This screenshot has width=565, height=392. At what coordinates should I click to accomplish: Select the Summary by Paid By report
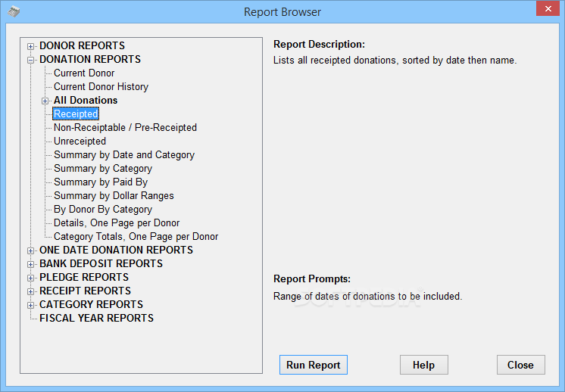click(x=101, y=182)
